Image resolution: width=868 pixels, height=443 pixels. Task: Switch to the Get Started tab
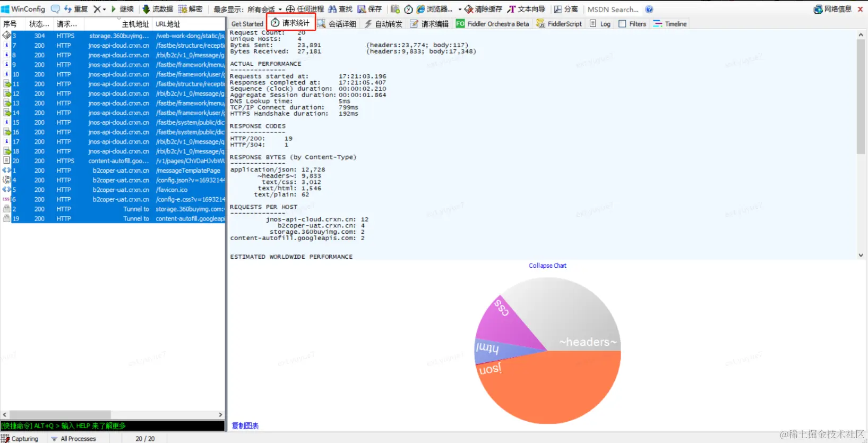[247, 24]
